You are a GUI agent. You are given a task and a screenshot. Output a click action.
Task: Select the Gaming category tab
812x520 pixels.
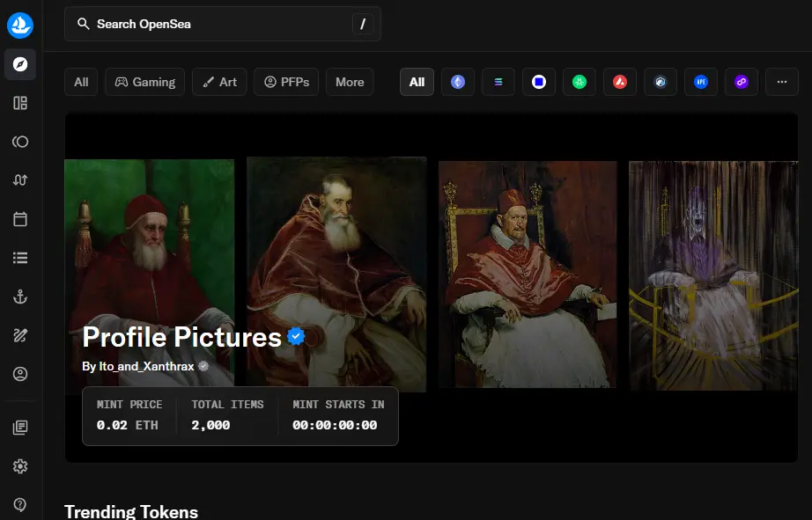point(145,82)
